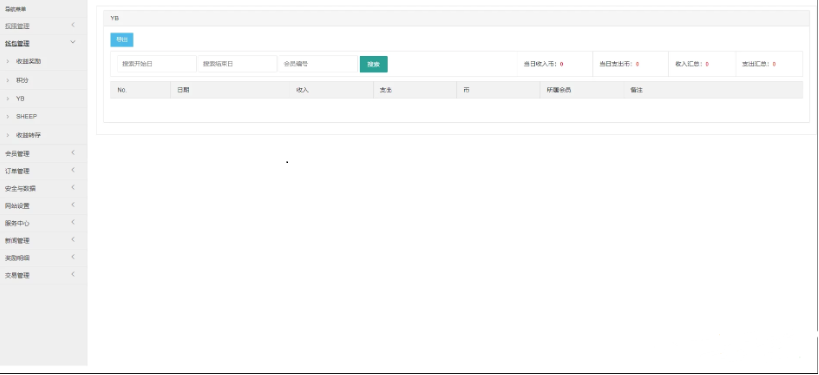Click the YB panel title
This screenshot has width=819, height=375.
point(114,18)
